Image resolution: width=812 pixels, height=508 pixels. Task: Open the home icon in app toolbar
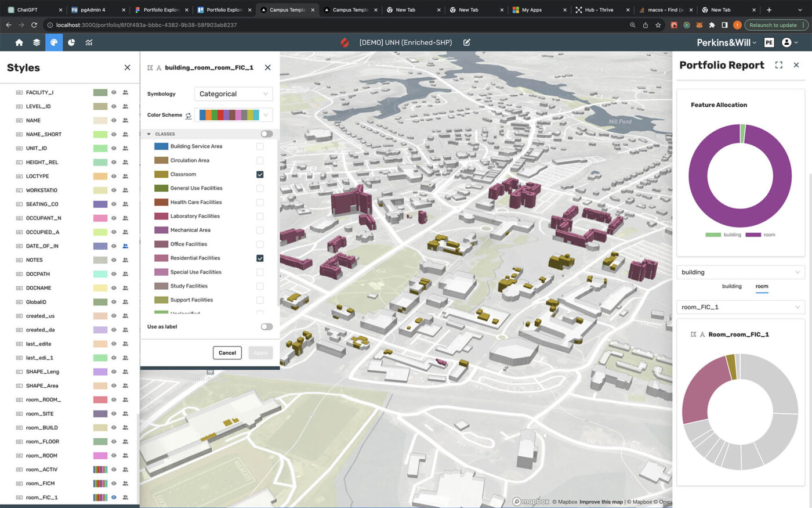point(19,42)
